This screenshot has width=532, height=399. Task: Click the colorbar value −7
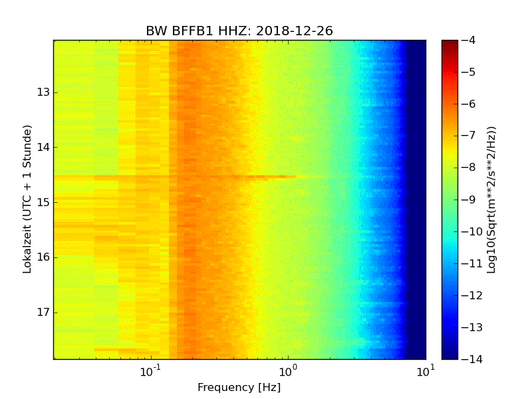pos(468,136)
